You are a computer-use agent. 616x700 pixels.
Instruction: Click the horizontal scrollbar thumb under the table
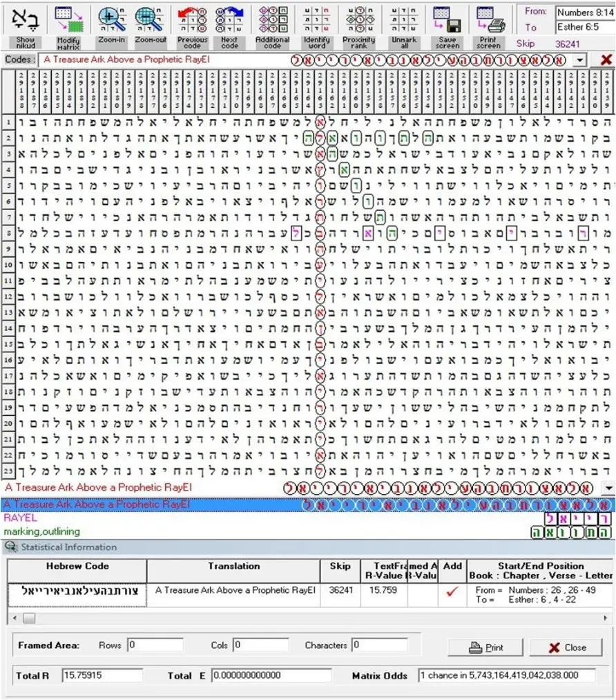click(30, 618)
